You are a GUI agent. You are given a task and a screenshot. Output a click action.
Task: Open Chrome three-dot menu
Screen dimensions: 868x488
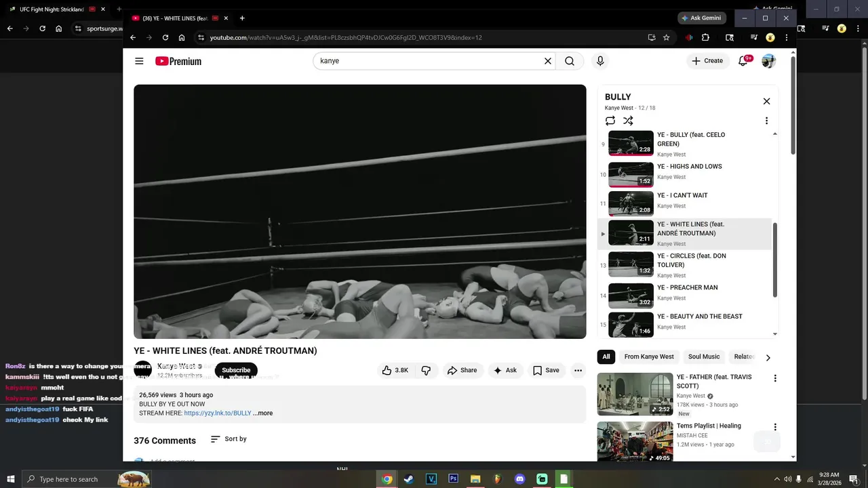(x=787, y=37)
